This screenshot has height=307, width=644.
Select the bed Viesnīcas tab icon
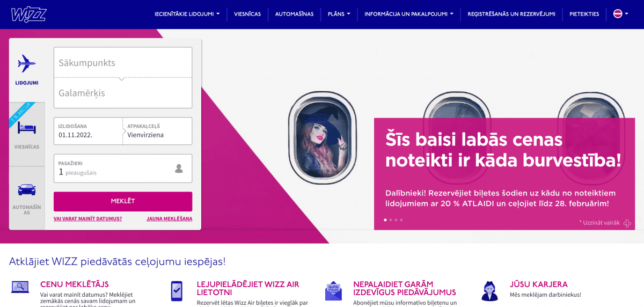click(x=27, y=128)
